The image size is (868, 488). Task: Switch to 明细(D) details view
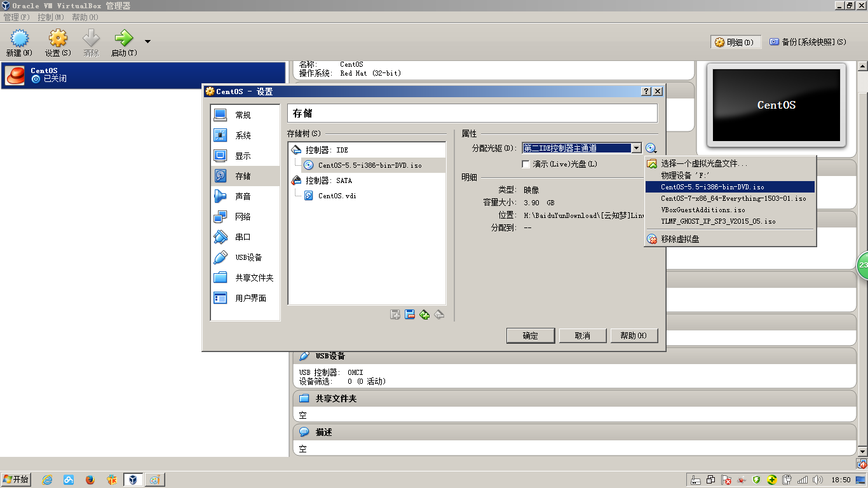coord(736,42)
